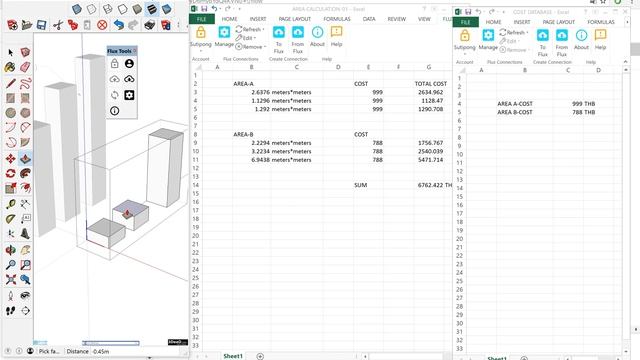Select the Protractor tool
640x360 pixels.
point(11,219)
